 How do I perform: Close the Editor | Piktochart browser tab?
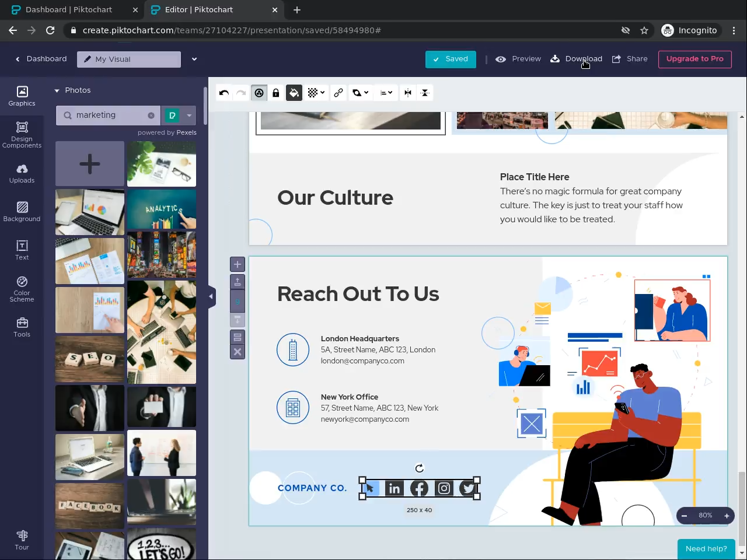(275, 10)
